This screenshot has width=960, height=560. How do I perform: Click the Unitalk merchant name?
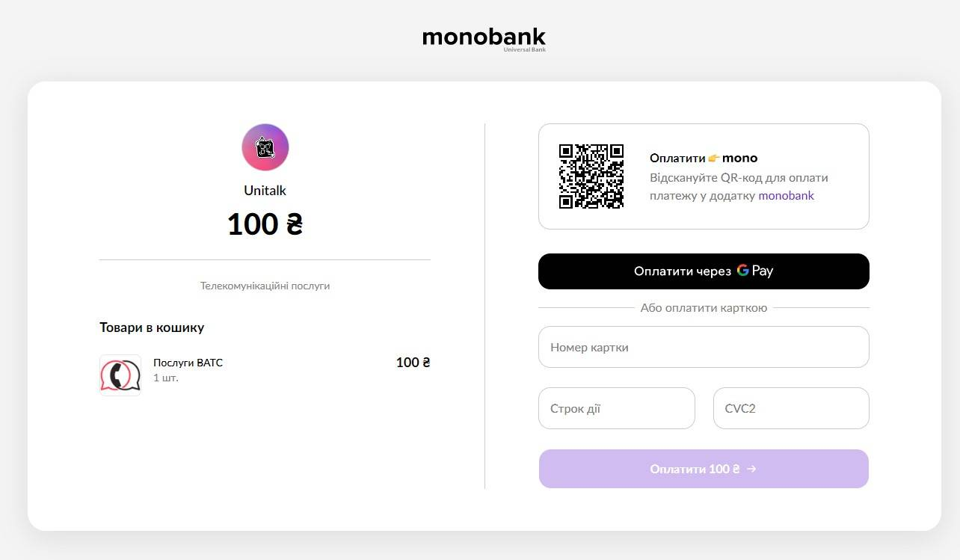coord(265,191)
